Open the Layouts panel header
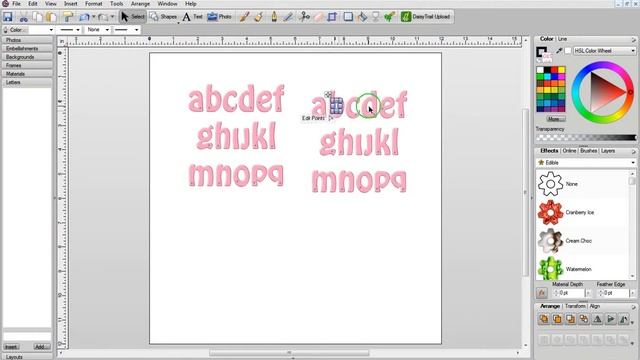This screenshot has height=360, width=640. pos(27,357)
